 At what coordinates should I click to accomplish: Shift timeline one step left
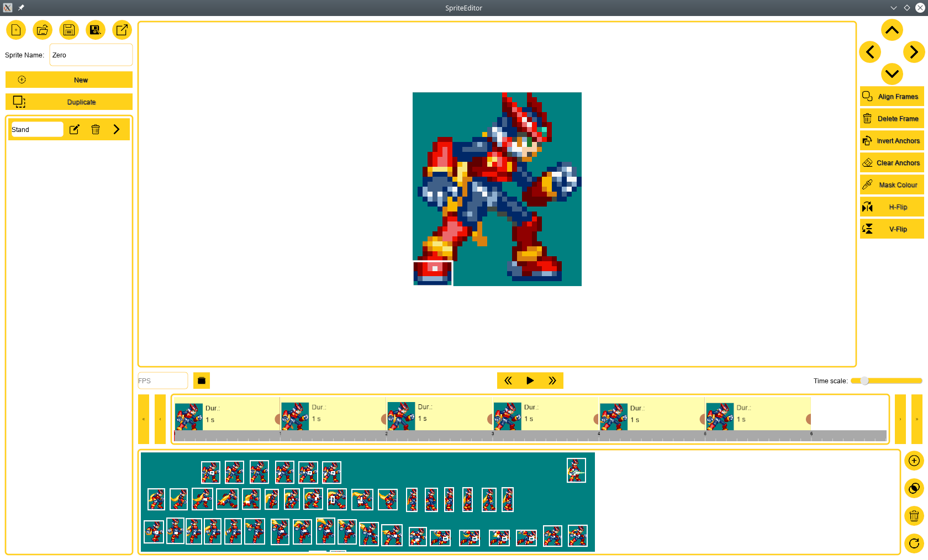pyautogui.click(x=160, y=419)
